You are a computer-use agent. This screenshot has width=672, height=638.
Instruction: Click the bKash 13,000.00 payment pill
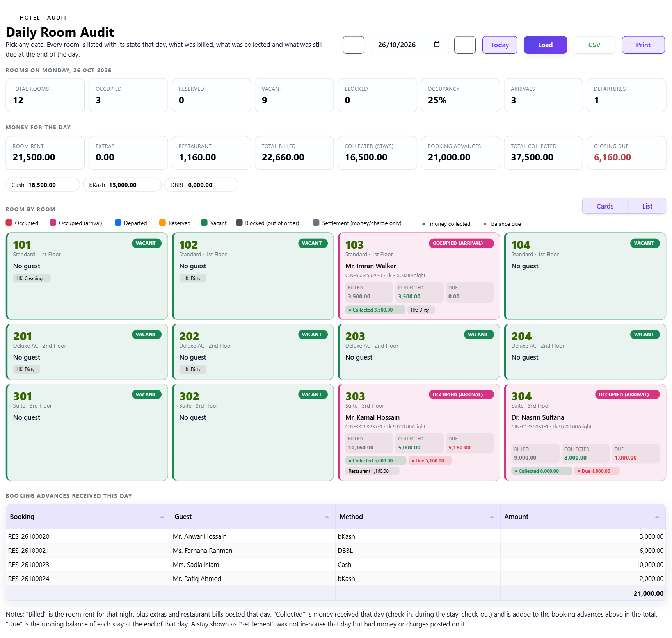[122, 185]
